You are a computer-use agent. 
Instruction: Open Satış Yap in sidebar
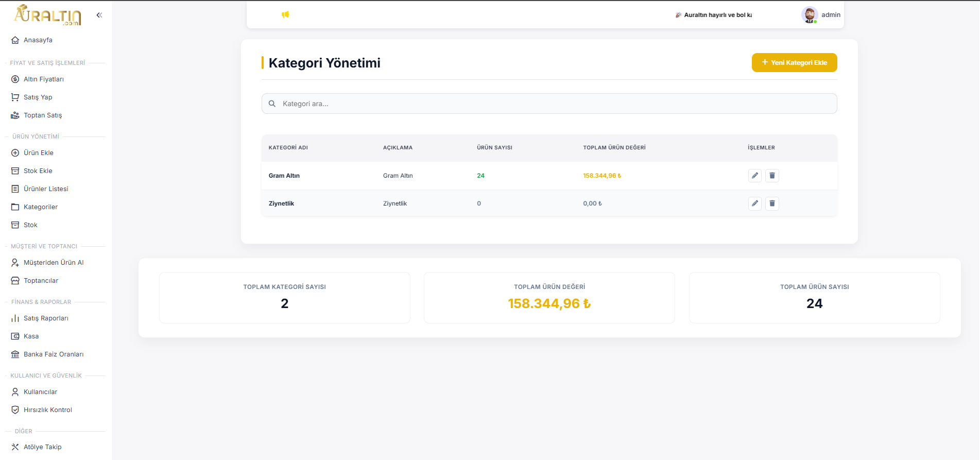38,97
